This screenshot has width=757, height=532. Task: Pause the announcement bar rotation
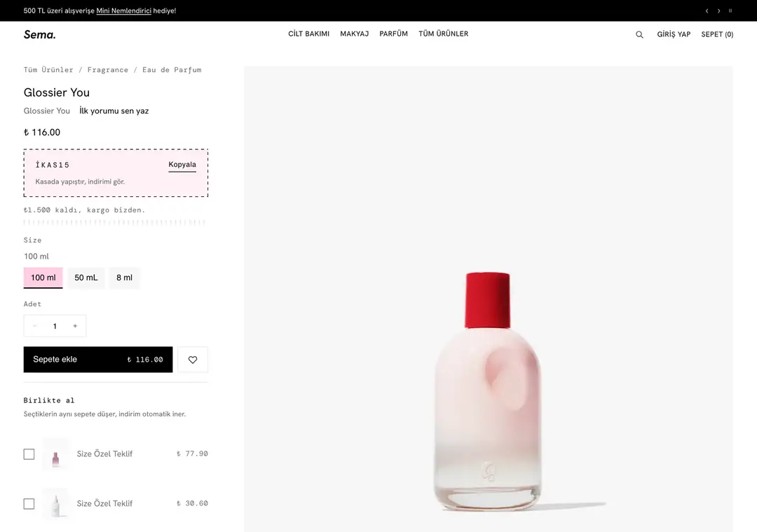coord(730,11)
